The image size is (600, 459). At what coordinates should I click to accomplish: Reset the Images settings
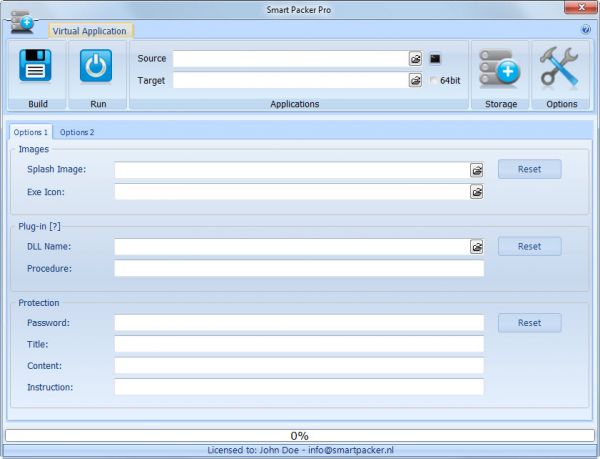(x=530, y=169)
